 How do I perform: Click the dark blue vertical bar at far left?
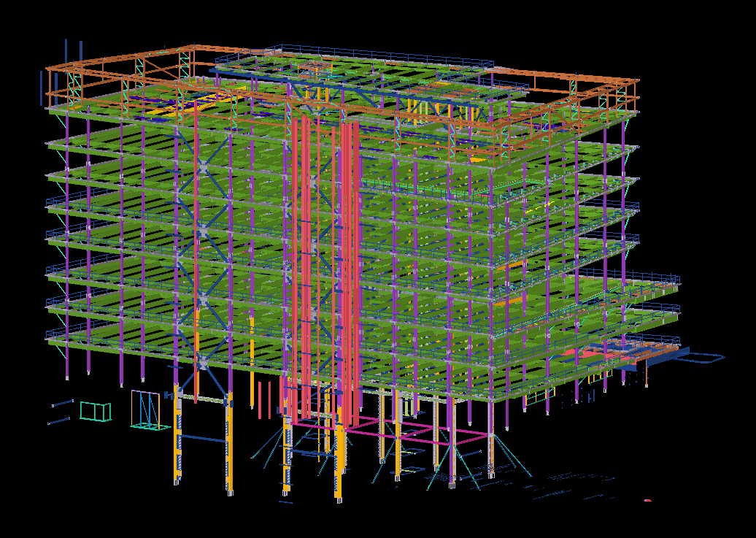point(41,88)
